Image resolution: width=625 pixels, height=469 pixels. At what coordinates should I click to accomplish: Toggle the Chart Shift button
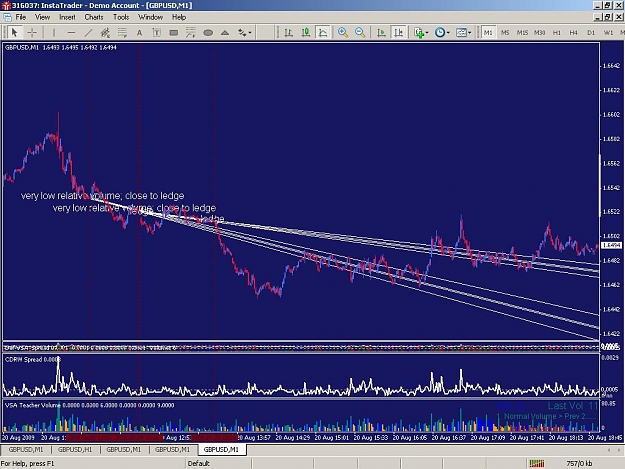click(x=398, y=32)
